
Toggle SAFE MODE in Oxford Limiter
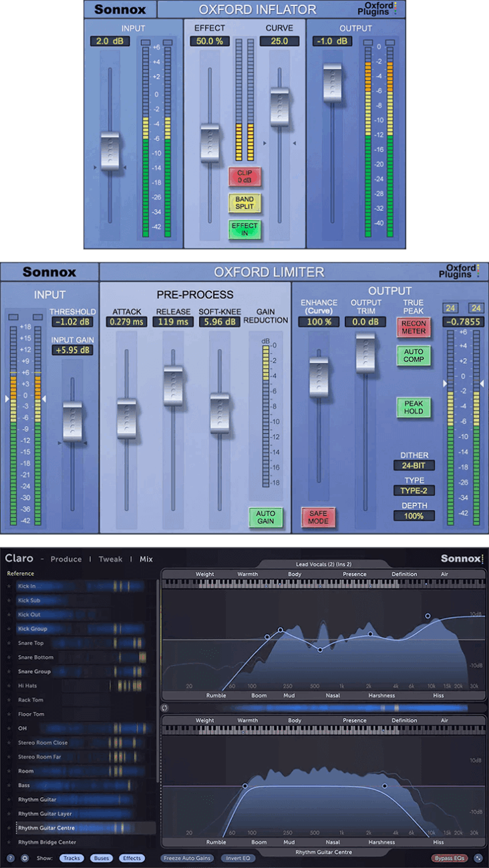(x=318, y=517)
